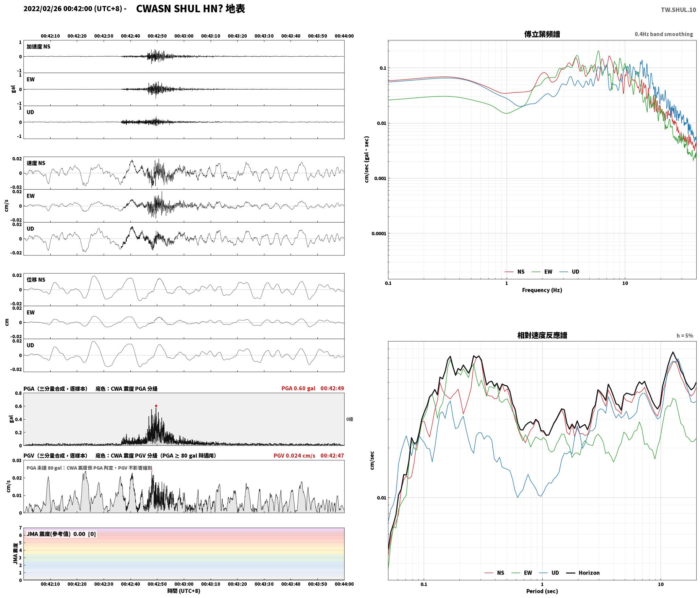
Task: Click the Frequency (Hz) axis label
Action: point(542,290)
